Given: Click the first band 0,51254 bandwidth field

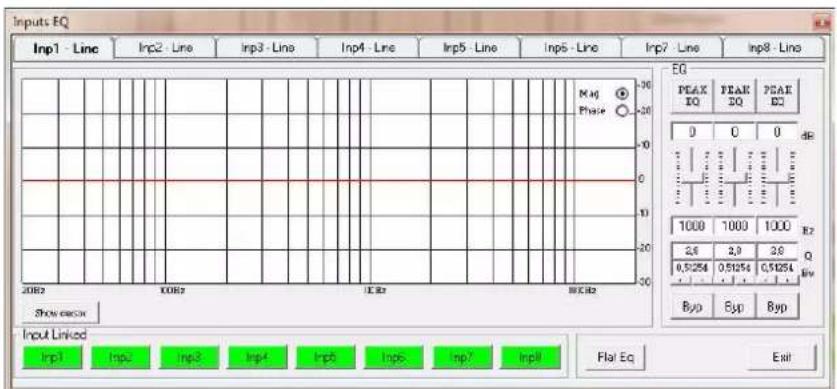Looking at the screenshot, I should point(692,268).
